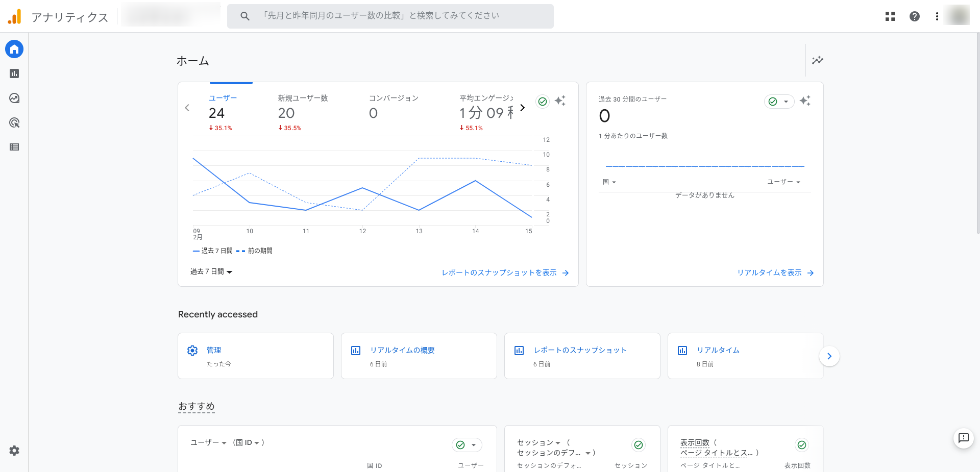Open the 国 dimension dropdown in realtime card
The height and width of the screenshot is (472, 980).
pos(609,182)
